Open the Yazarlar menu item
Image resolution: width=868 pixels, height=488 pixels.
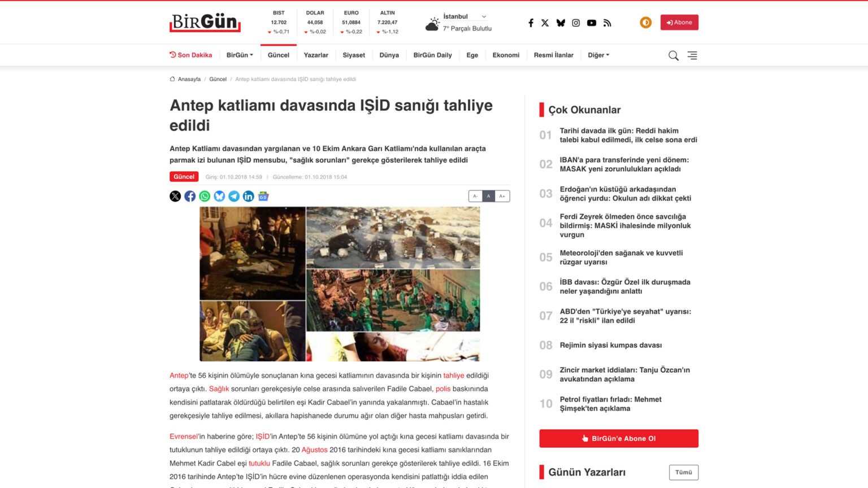(316, 55)
